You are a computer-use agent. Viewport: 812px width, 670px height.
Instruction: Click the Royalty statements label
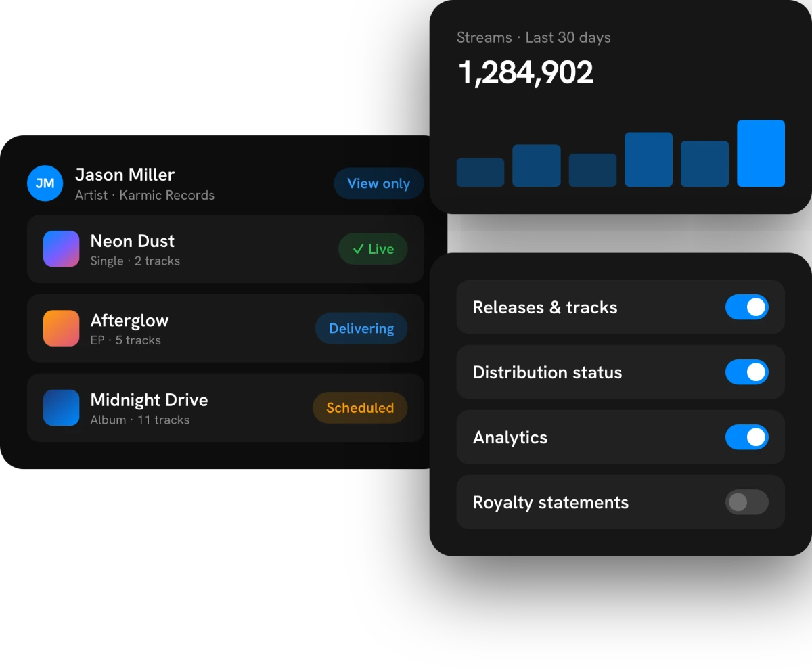(x=551, y=503)
